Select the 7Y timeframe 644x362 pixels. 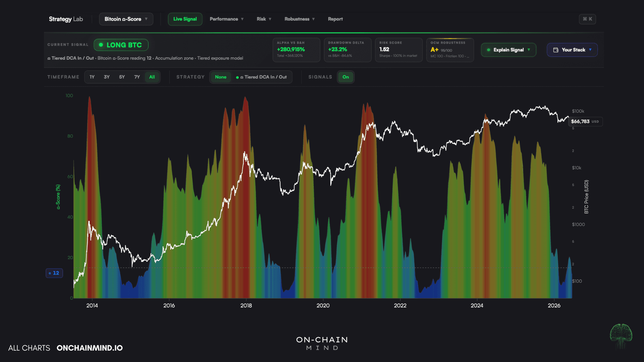pos(137,77)
